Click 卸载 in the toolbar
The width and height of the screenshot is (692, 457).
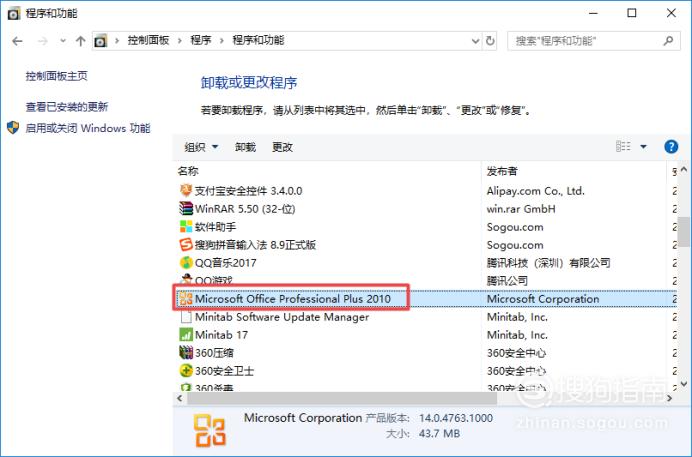tap(245, 147)
